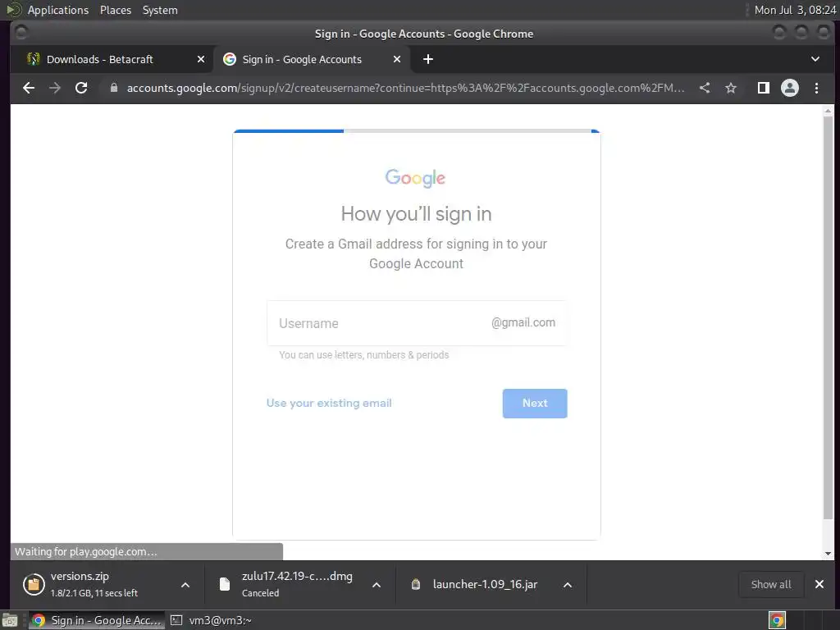Open the Applications menu

[x=58, y=10]
